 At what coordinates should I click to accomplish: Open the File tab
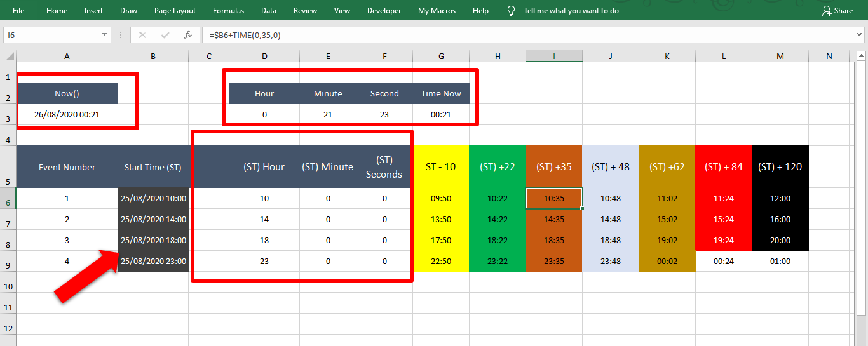[x=18, y=11]
